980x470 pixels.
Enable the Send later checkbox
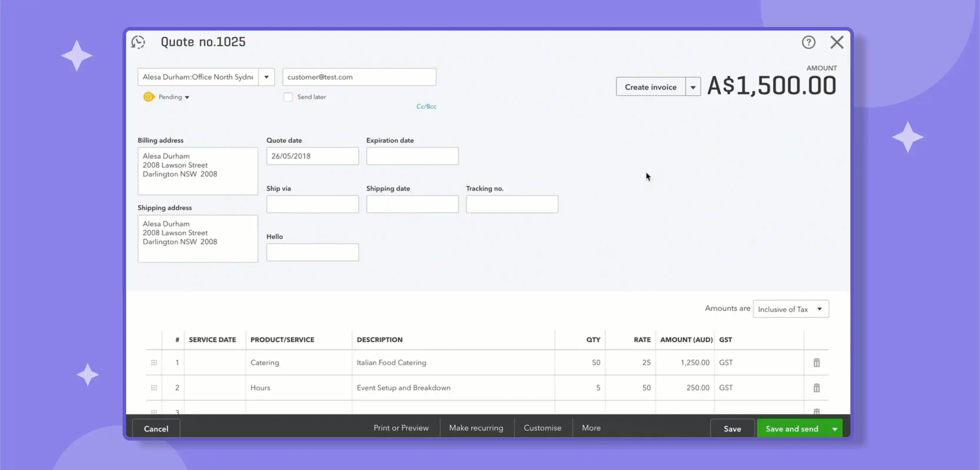(x=288, y=97)
